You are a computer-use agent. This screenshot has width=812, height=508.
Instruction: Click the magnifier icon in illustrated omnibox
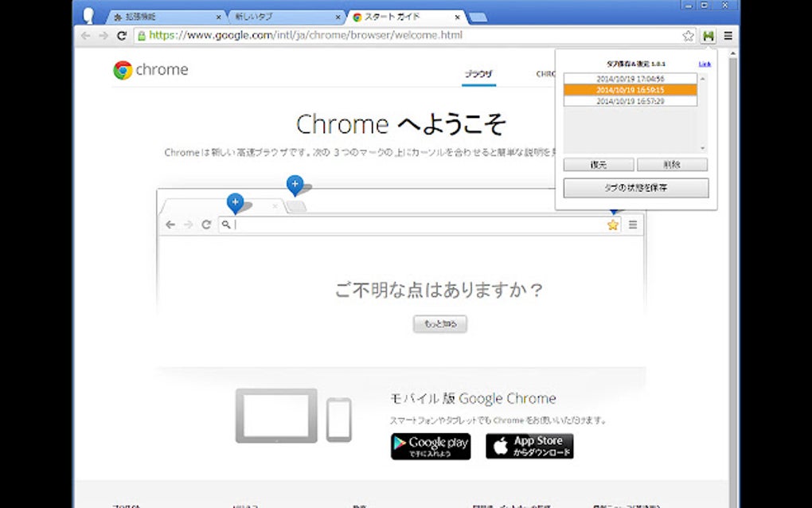coord(226,225)
